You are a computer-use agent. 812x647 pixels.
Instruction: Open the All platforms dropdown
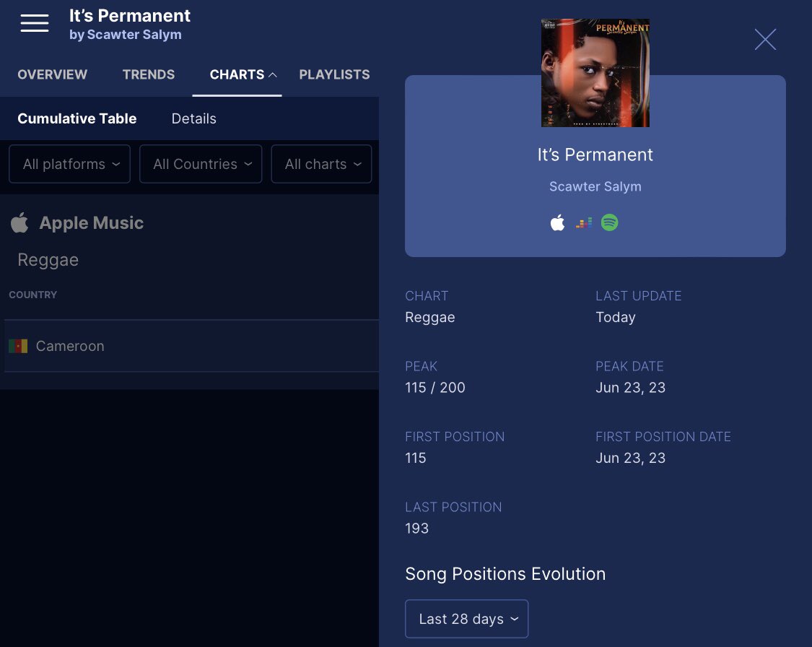tap(69, 164)
